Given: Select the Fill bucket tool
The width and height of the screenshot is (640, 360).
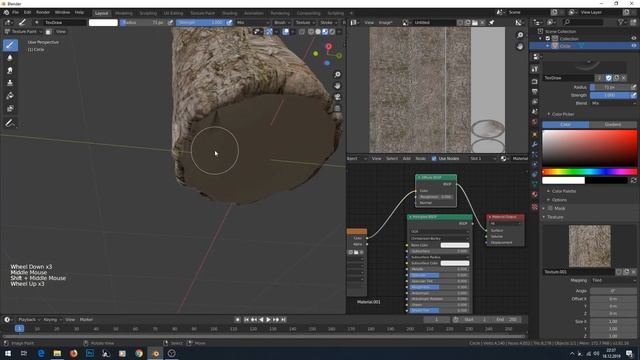Looking at the screenshot, I should [x=10, y=96].
